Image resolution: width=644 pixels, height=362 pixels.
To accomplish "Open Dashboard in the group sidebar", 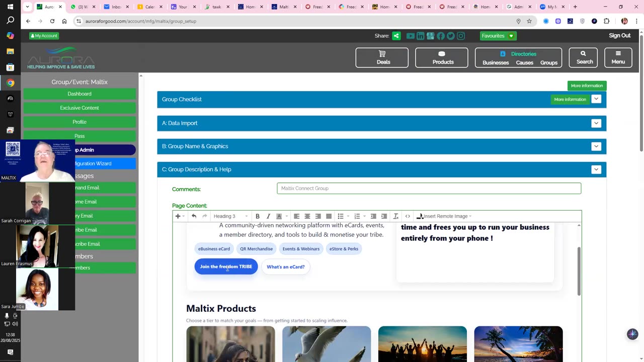I will 79,94.
